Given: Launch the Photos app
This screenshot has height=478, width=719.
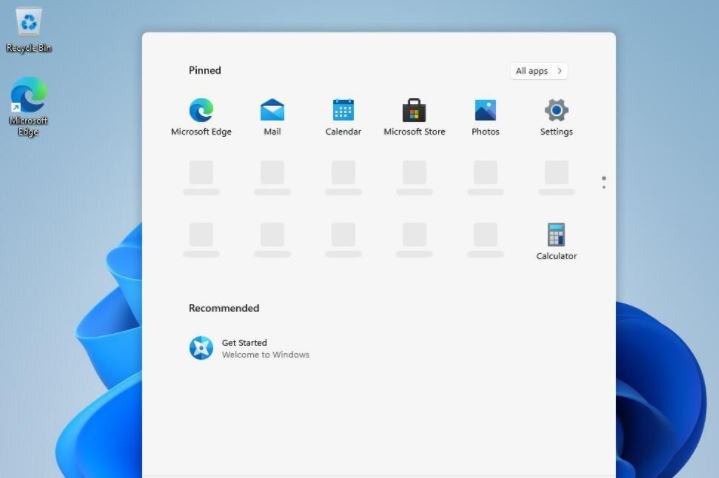Looking at the screenshot, I should point(485,117).
